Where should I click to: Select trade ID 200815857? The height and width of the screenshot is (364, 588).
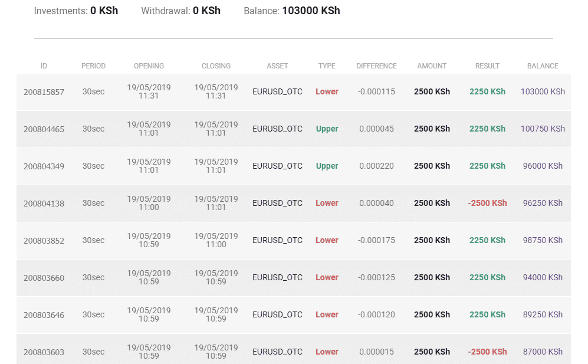tap(44, 92)
